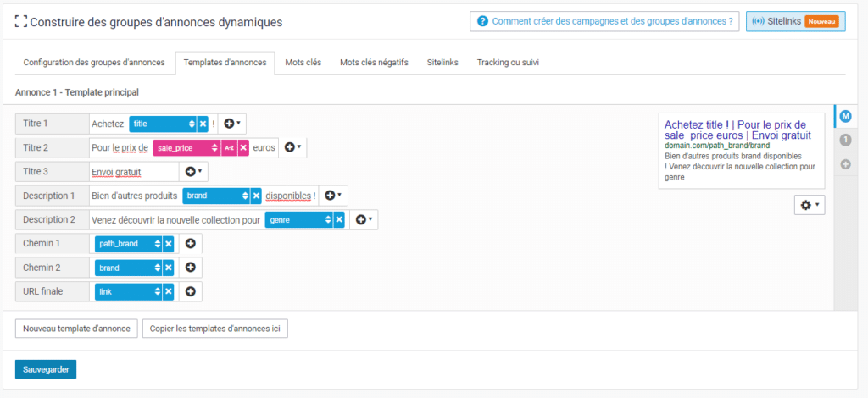Click the fullscreen brackets icon by the title
This screenshot has width=868, height=398.
tap(21, 21)
